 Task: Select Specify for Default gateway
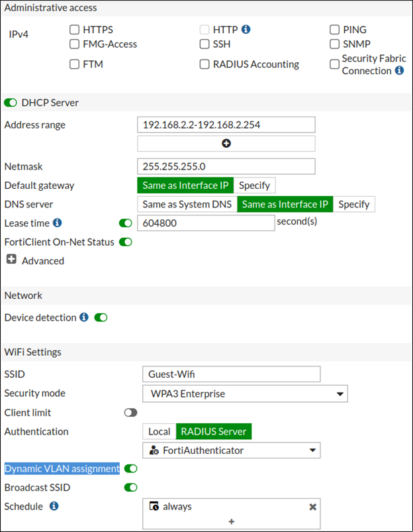(x=254, y=186)
